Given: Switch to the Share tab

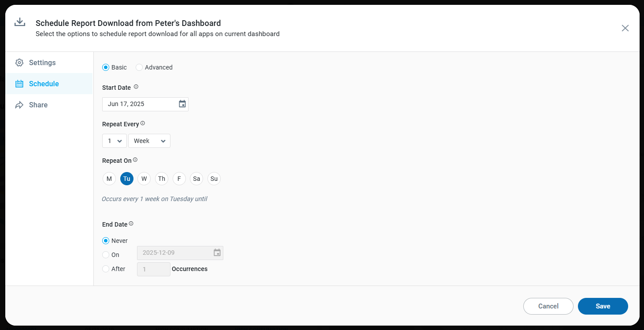Looking at the screenshot, I should click(x=38, y=105).
